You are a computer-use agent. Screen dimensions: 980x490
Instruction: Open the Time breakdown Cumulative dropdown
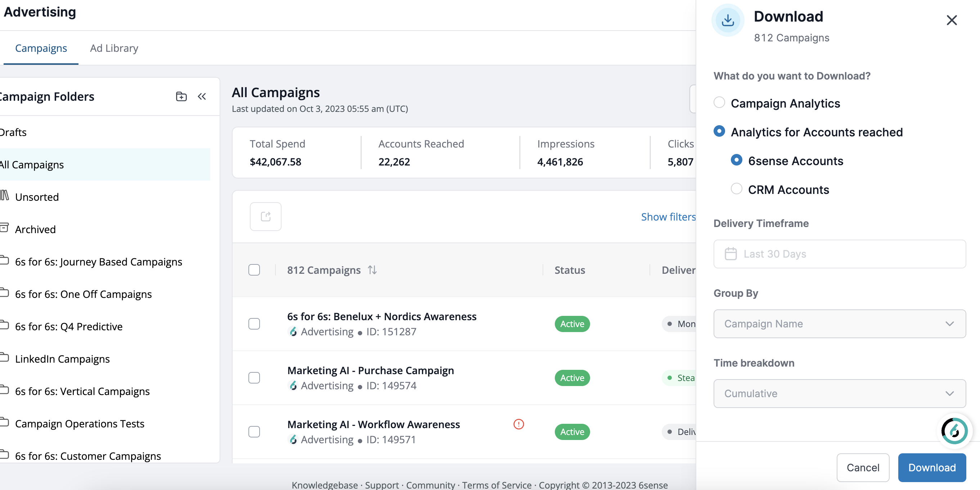(839, 394)
